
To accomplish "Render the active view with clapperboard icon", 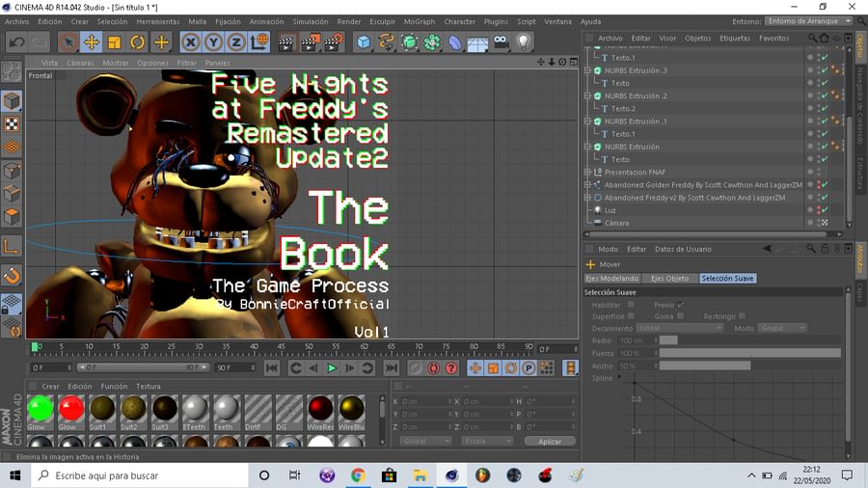I will click(286, 42).
